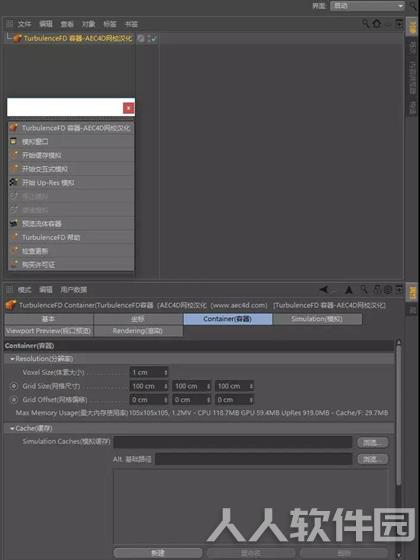
Task: Switch to the Simulation(模拟) tab
Action: click(x=317, y=319)
